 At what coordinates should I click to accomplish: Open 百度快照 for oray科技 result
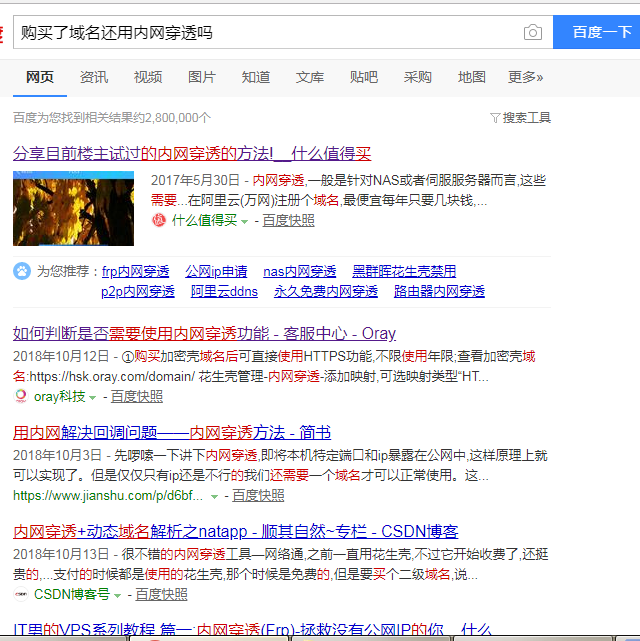click(x=137, y=396)
